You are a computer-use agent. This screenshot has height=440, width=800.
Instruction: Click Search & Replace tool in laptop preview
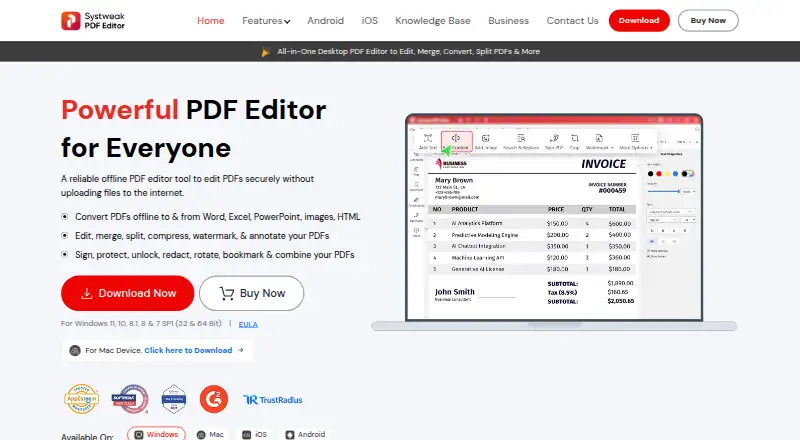pyautogui.click(x=521, y=142)
